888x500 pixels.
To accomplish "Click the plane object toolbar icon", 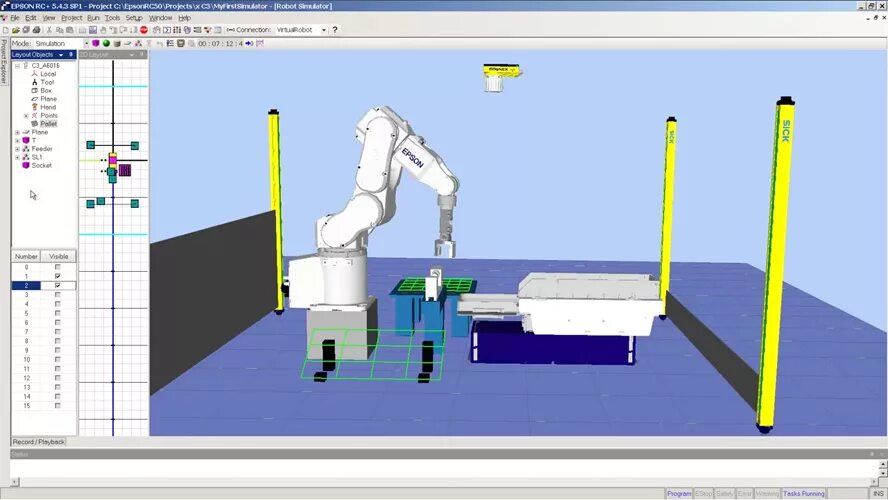I will pos(127,44).
